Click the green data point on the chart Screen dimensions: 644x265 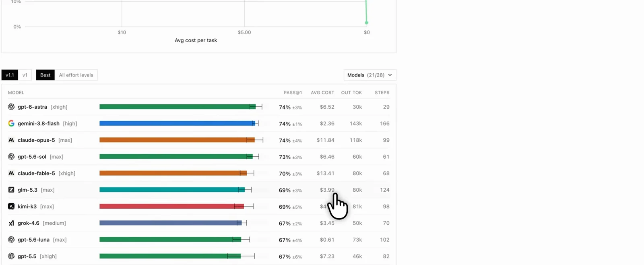(366, 23)
